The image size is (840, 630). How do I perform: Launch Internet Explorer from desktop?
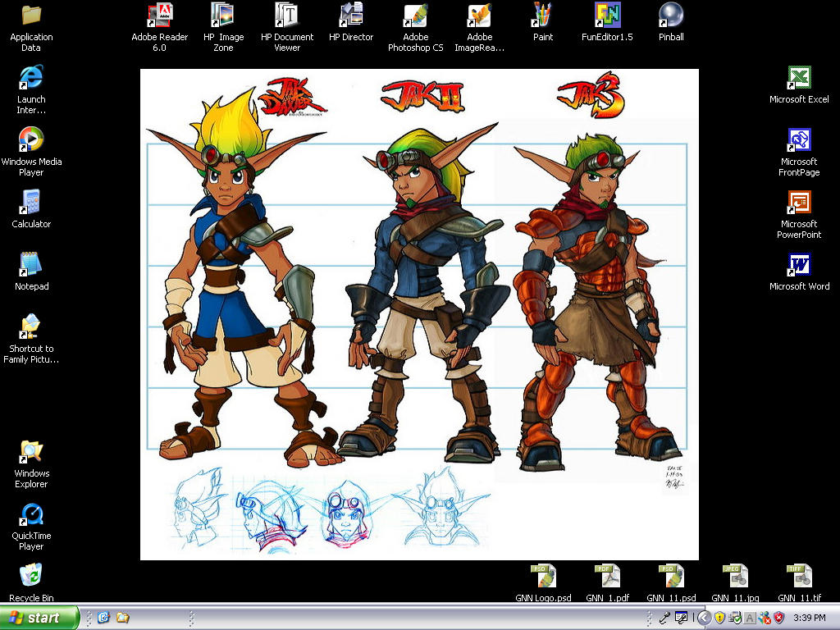pos(31,89)
